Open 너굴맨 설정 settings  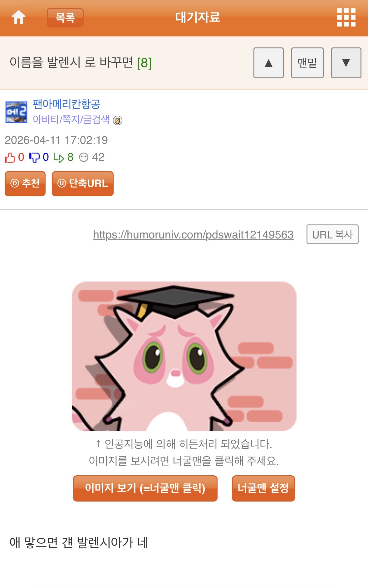263,488
